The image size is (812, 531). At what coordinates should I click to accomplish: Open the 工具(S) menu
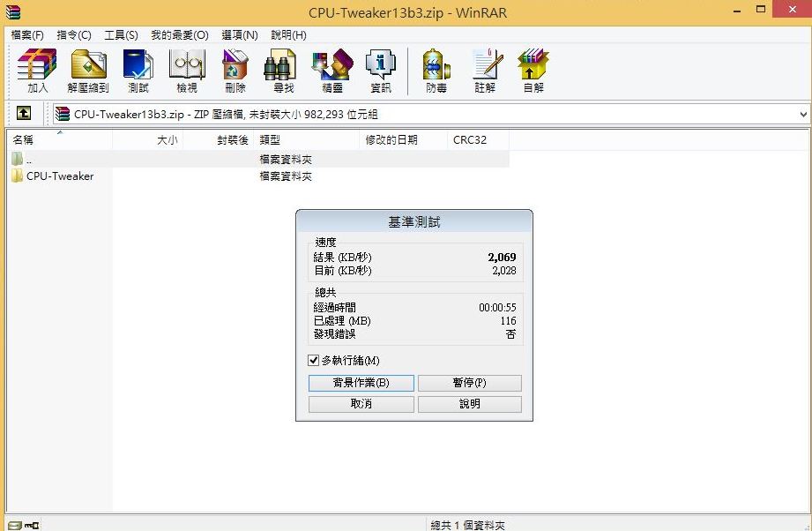121,34
